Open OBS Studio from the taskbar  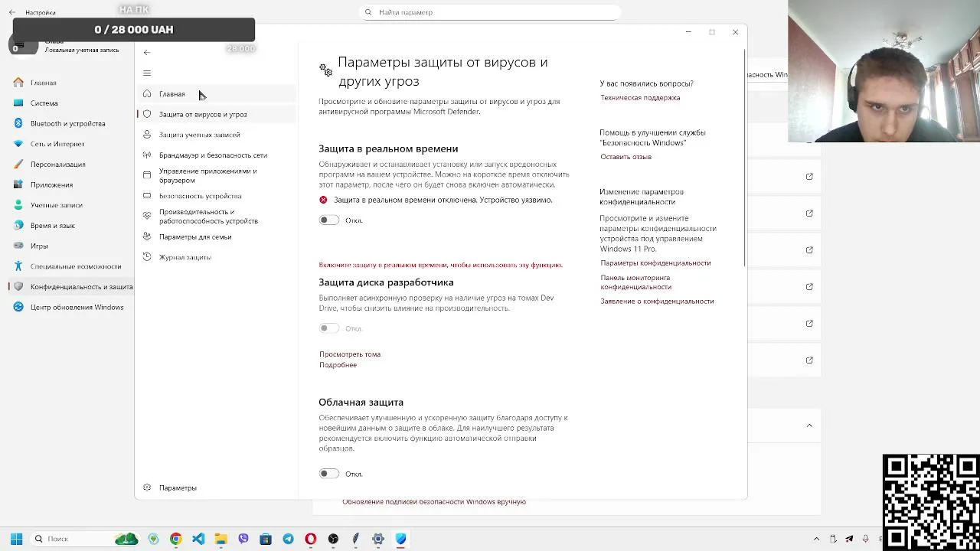pyautogui.click(x=333, y=539)
